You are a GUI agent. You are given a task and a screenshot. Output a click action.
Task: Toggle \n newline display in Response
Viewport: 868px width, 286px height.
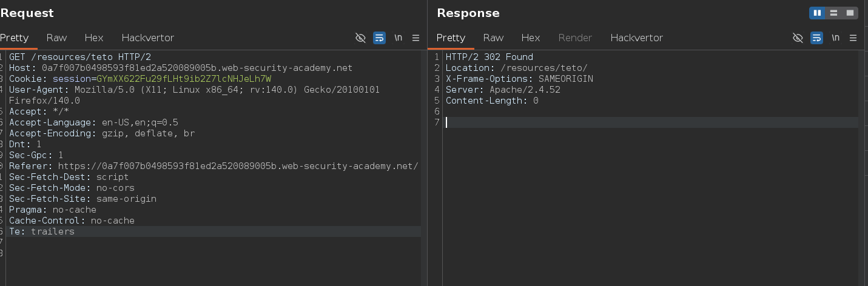coord(836,38)
